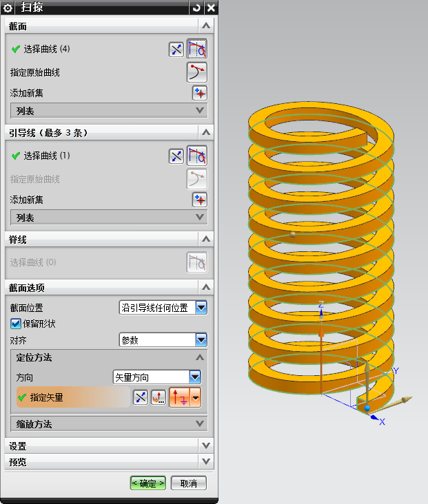Image resolution: width=428 pixels, height=504 pixels.
Task: Click the settings gear in the 扫掠 title bar
Action: [8, 8]
